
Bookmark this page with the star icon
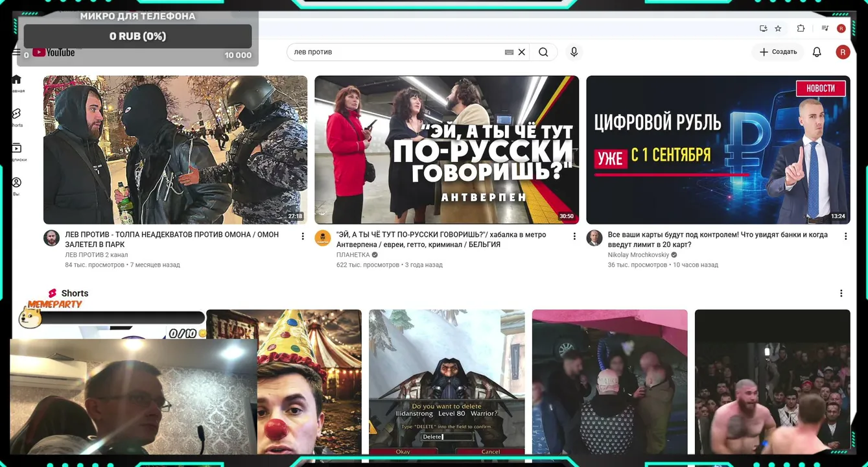[x=778, y=29]
